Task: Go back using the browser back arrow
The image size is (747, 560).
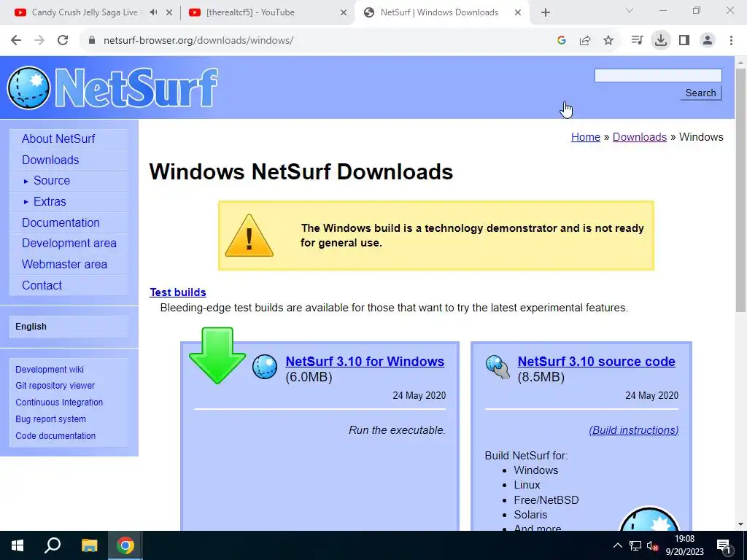Action: 16,41
